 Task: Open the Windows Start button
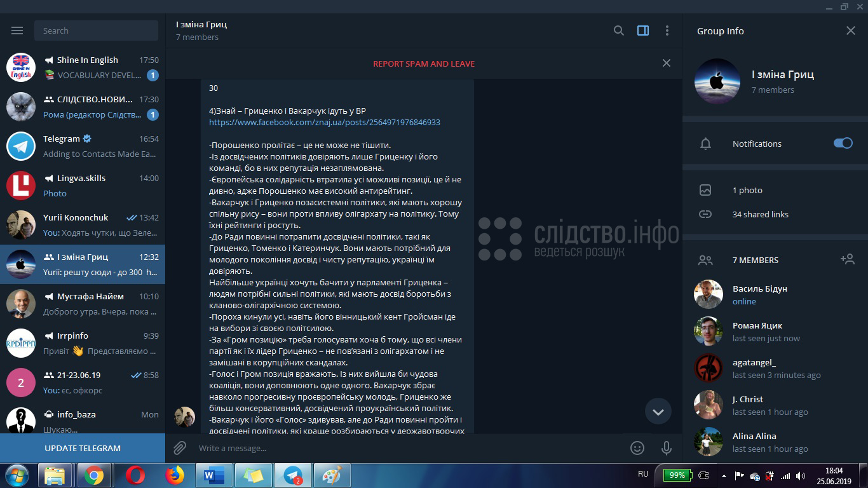[x=17, y=475]
